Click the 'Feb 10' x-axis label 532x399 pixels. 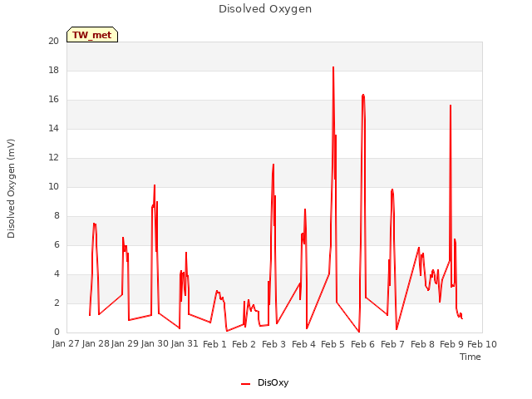[x=482, y=344]
